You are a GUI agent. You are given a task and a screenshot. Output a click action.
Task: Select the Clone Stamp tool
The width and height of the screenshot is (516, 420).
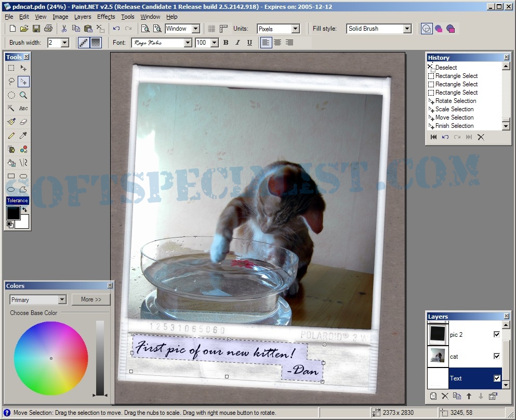point(11,149)
